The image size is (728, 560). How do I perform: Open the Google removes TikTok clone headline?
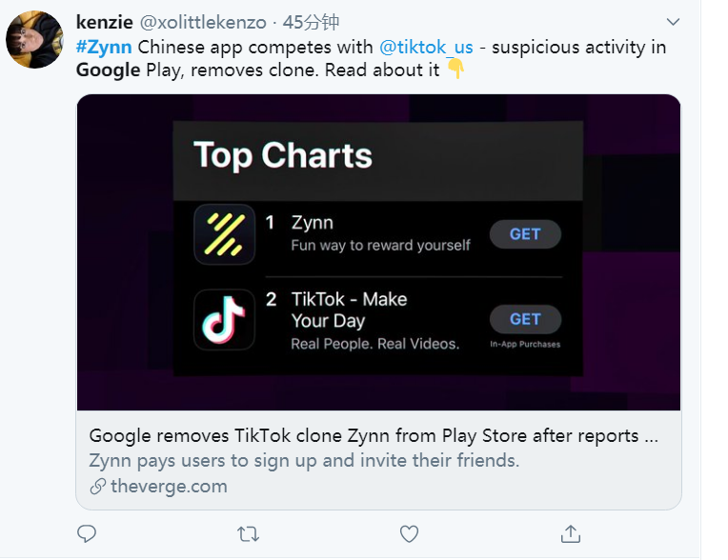click(x=373, y=436)
